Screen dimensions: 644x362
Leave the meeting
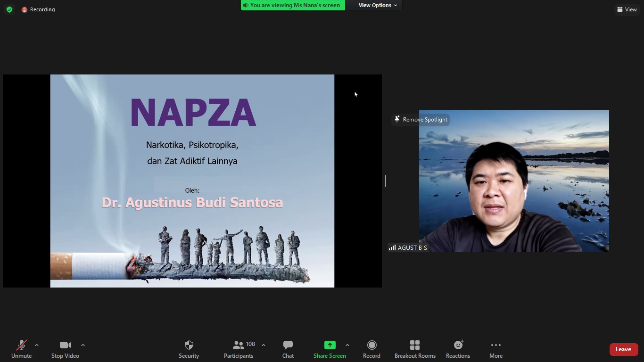tap(623, 349)
